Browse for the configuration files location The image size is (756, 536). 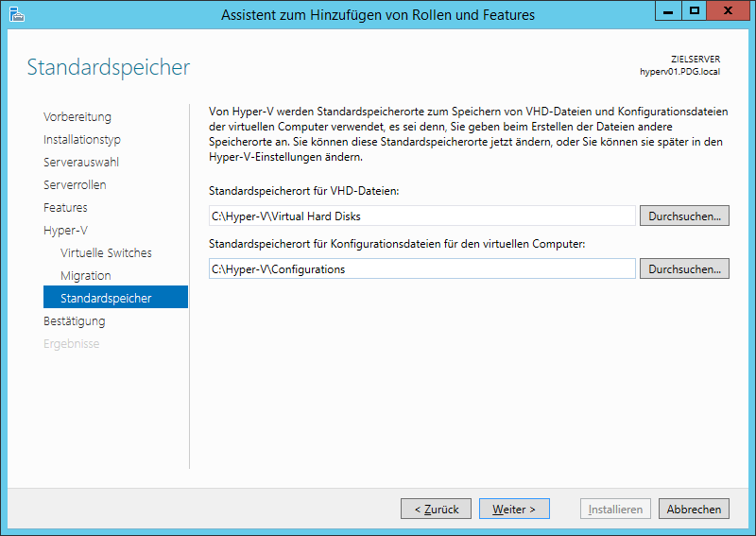[684, 269]
